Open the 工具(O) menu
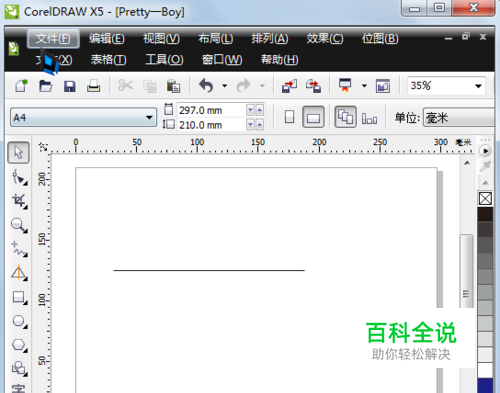500x393 pixels. point(164,60)
